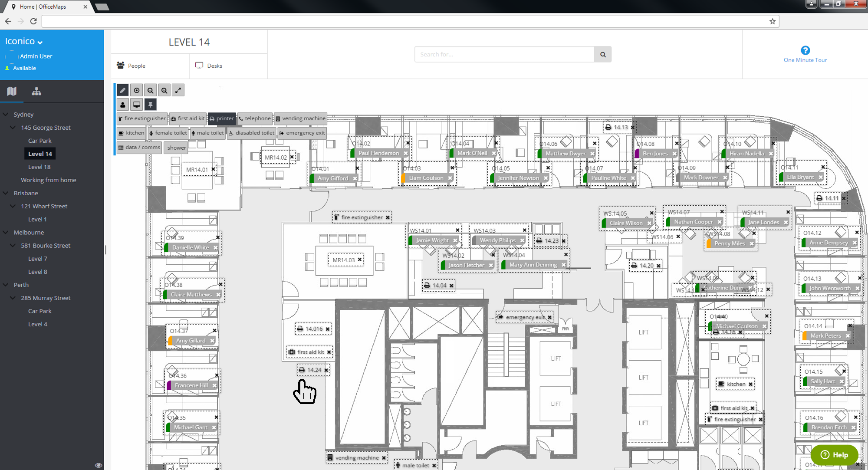Screen dimensions: 868x470
Task: Click the center target icon in map toolbar
Action: 136,90
